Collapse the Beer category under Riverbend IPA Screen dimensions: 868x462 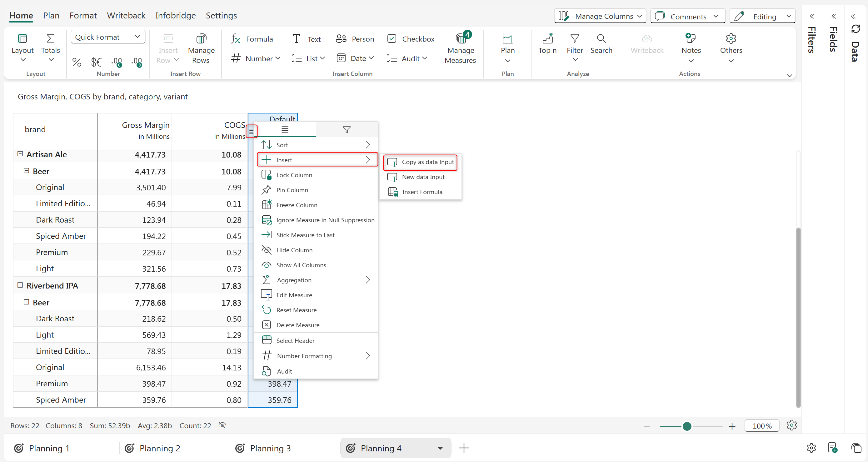26,302
